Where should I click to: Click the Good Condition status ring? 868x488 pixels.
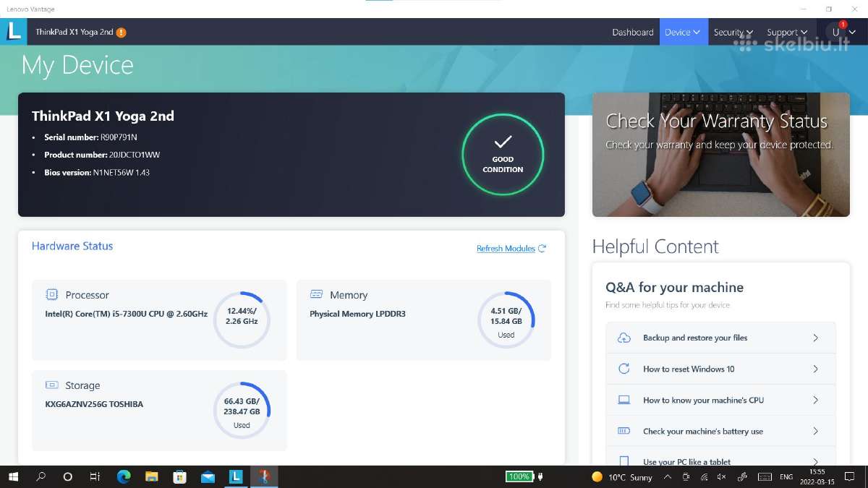(503, 155)
